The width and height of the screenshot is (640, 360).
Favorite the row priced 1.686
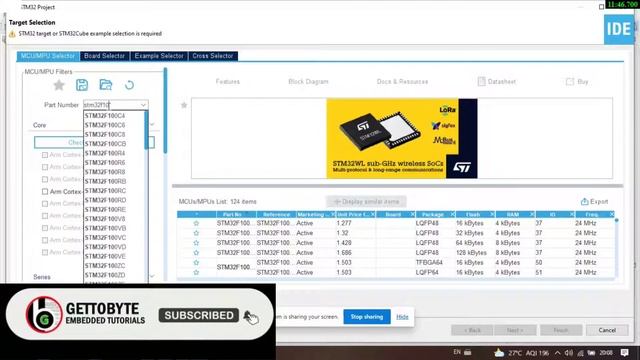(x=196, y=253)
